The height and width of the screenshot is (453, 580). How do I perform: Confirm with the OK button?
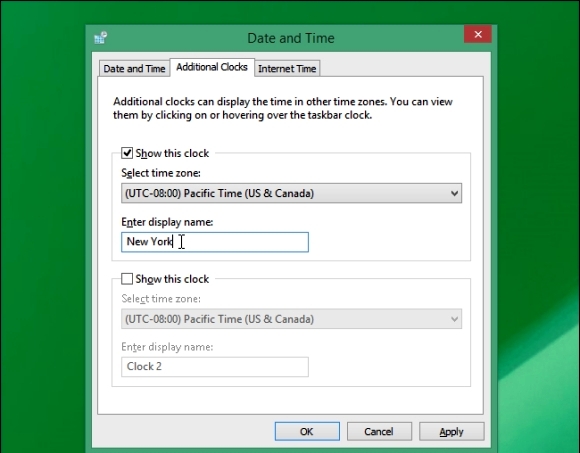[307, 432]
